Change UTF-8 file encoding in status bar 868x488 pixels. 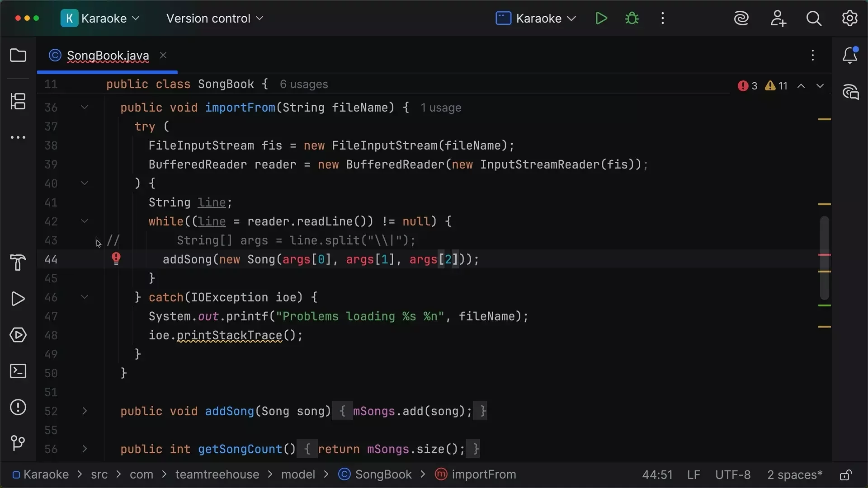(732, 474)
